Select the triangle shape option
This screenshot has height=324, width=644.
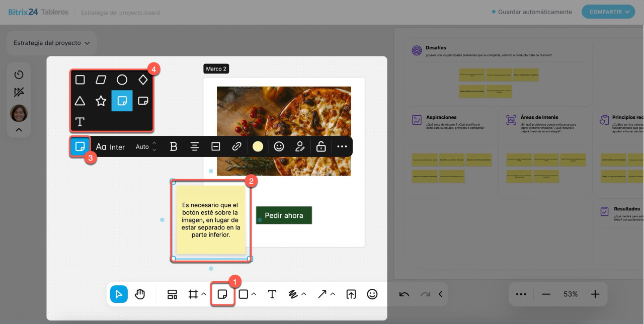coord(79,101)
